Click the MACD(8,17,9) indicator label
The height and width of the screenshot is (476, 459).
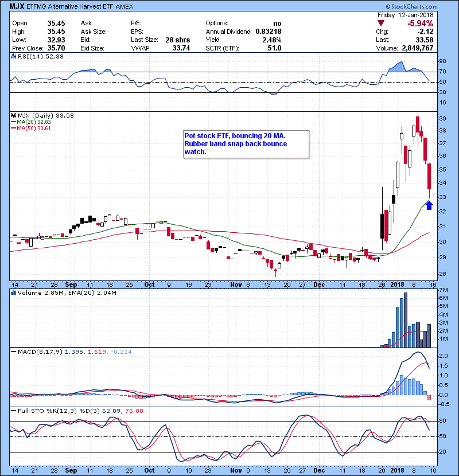(x=40, y=352)
